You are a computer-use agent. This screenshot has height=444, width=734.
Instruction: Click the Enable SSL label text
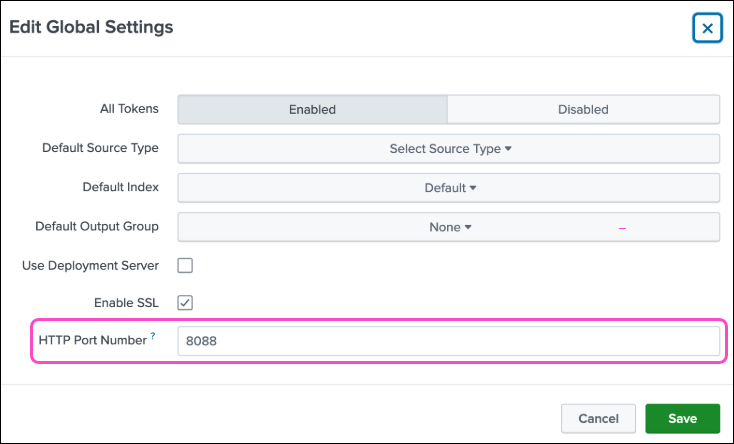[125, 302]
